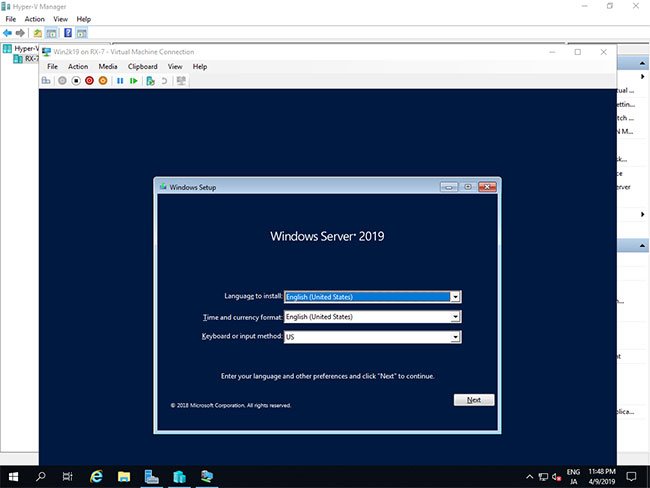Open File menu in Hyper-V Manager
Image resolution: width=650 pixels, height=488 pixels.
11,19
